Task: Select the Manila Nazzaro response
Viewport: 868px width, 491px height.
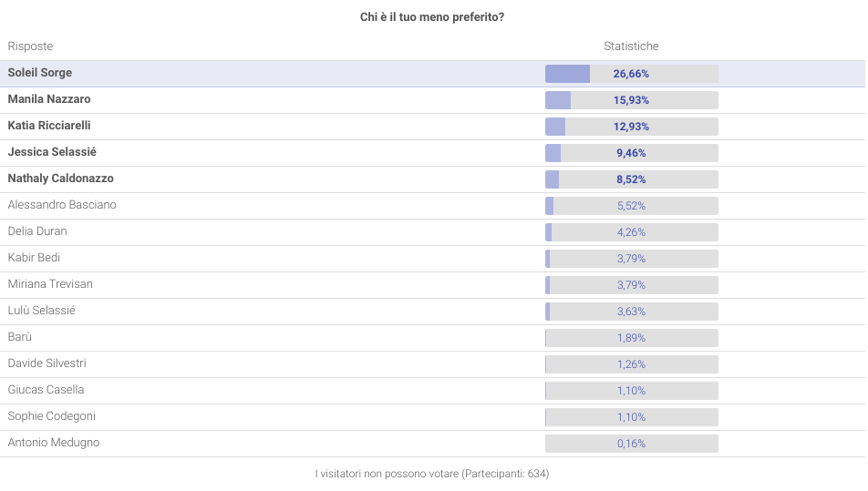Action: point(49,99)
